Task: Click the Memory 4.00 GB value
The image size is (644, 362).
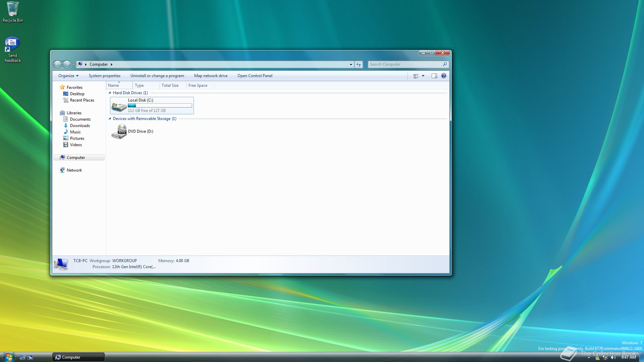Action: click(182, 261)
